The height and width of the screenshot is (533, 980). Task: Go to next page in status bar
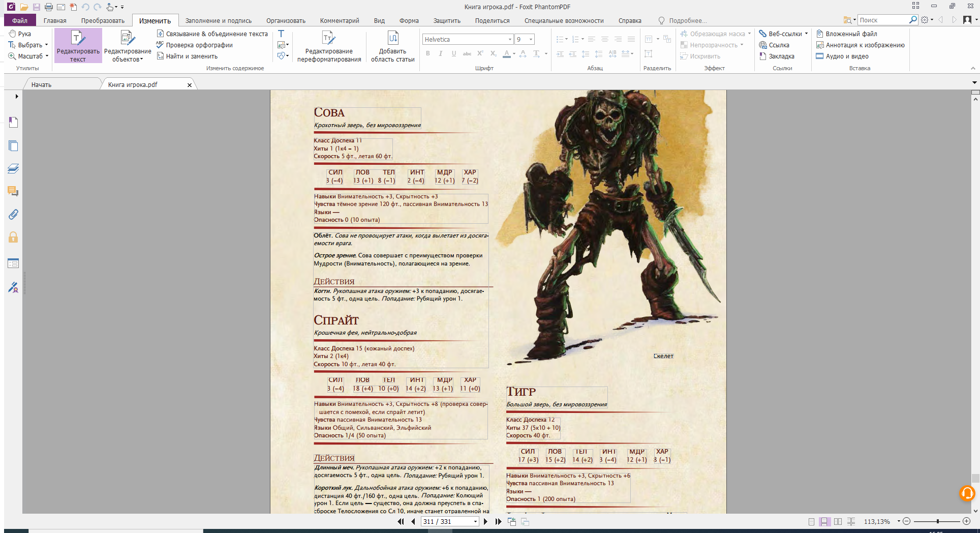485,521
